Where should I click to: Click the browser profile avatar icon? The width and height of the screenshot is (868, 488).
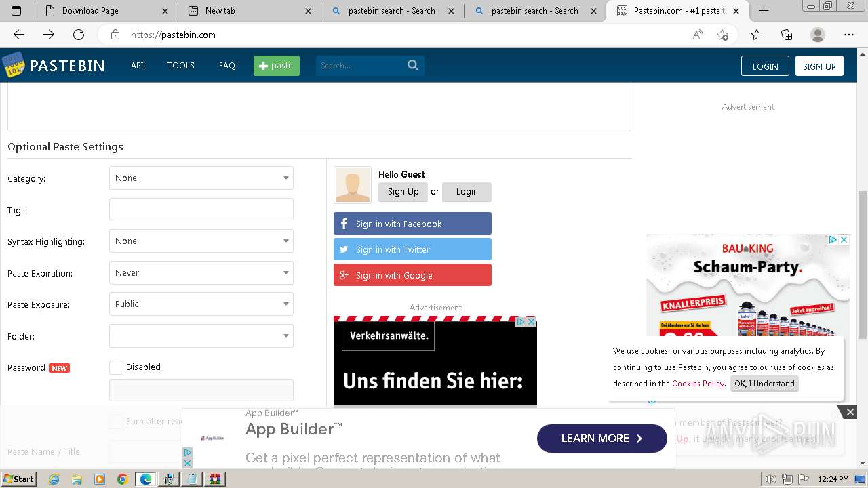click(818, 35)
